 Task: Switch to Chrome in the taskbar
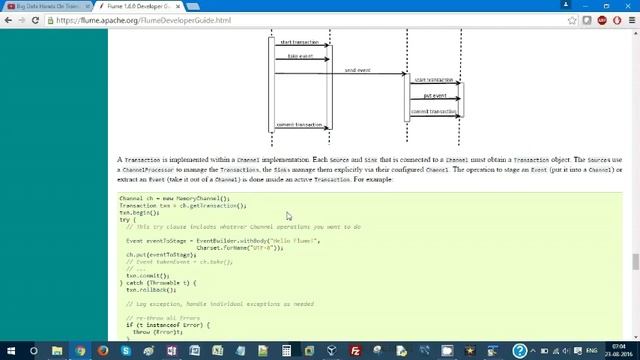pyautogui.click(x=80, y=351)
